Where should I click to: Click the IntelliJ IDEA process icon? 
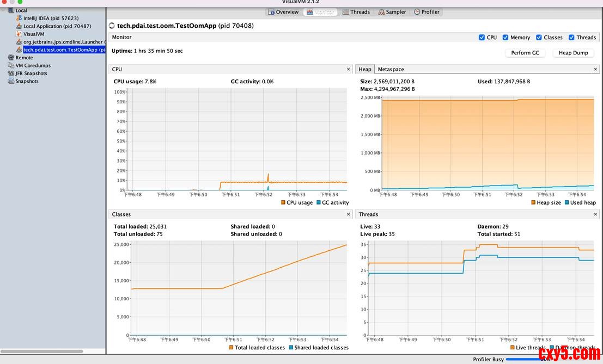[19, 18]
